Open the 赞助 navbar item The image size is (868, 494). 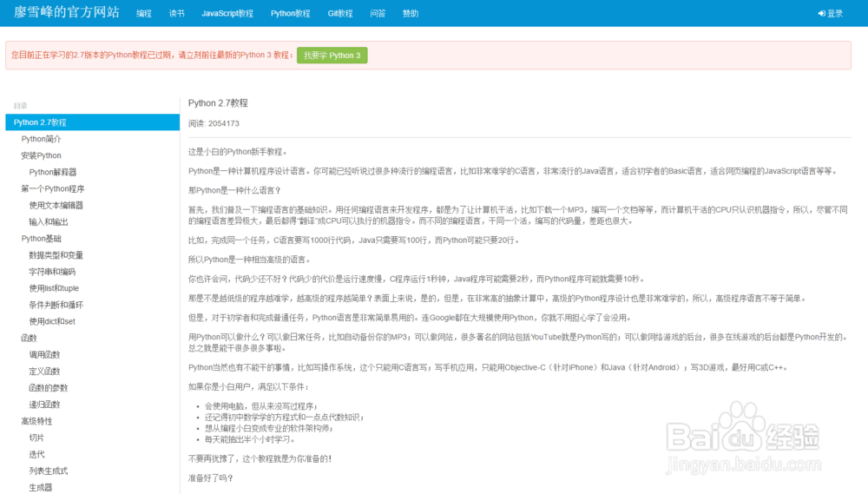(411, 13)
